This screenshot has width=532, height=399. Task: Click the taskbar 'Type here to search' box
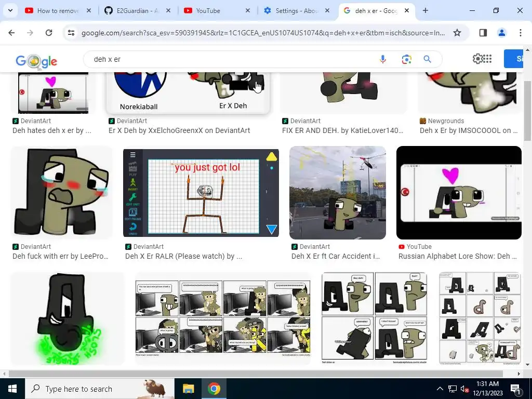100,389
